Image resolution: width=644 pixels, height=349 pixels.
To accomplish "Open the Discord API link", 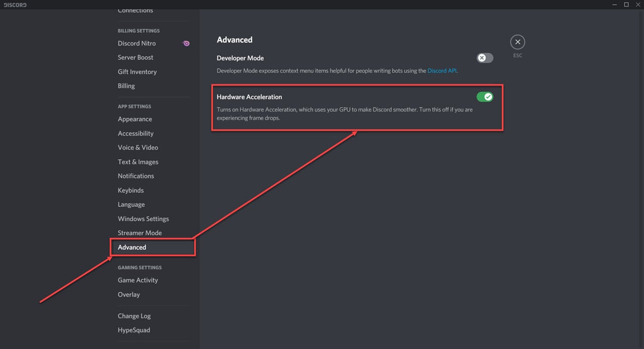I will point(442,71).
